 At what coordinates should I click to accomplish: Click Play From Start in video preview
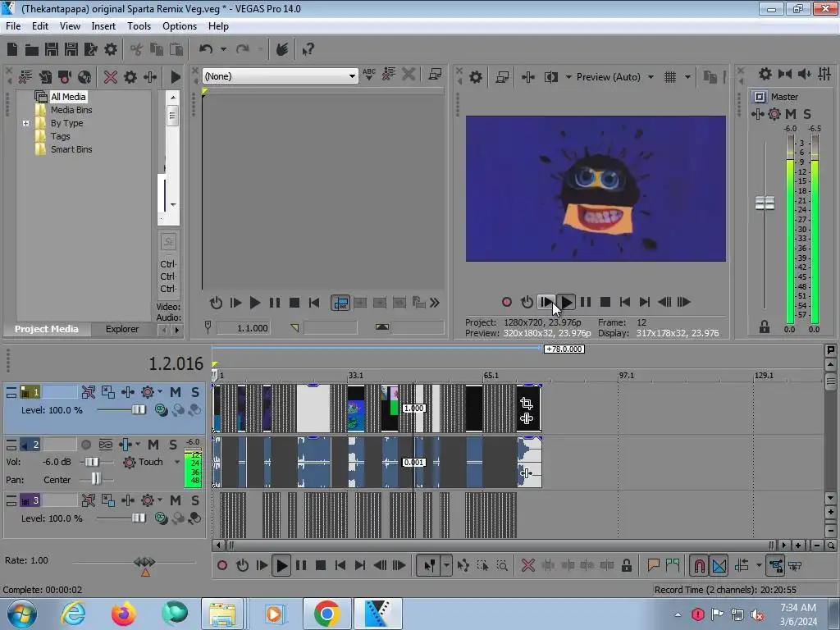click(x=546, y=302)
